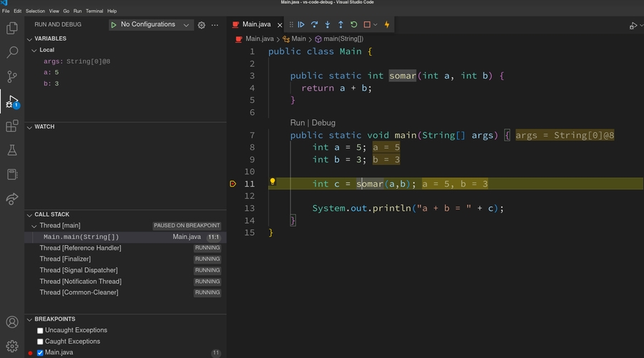The height and width of the screenshot is (358, 644).
Task: Open the Terminal menu
Action: click(x=94, y=11)
